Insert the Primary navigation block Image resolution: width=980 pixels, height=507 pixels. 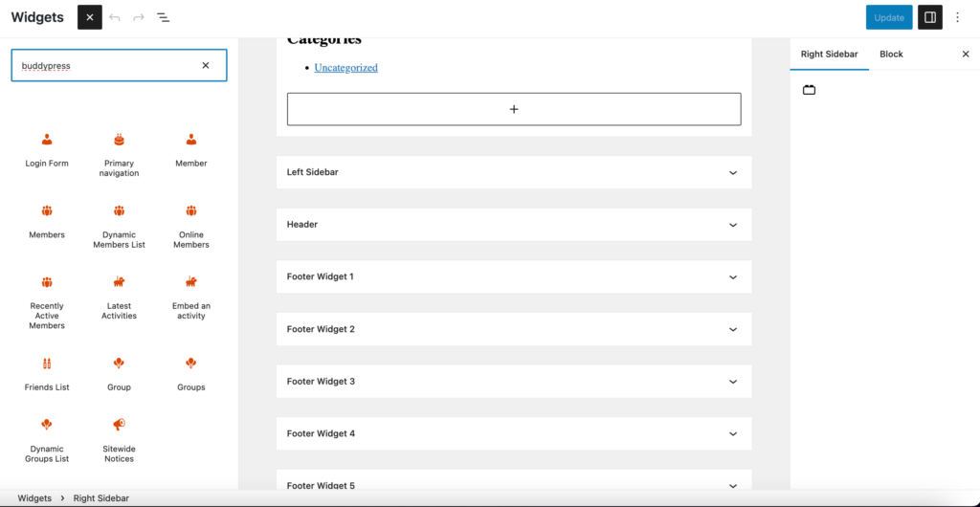tap(119, 156)
